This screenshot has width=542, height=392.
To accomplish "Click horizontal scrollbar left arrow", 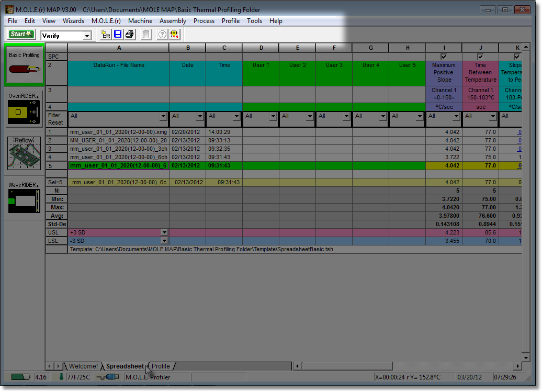I will 297,366.
